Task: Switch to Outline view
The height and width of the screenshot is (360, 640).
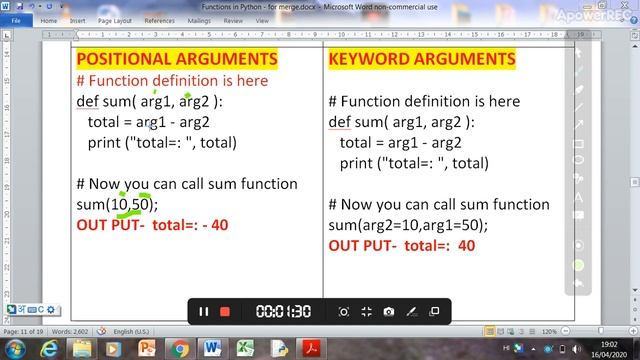Action: (521, 331)
